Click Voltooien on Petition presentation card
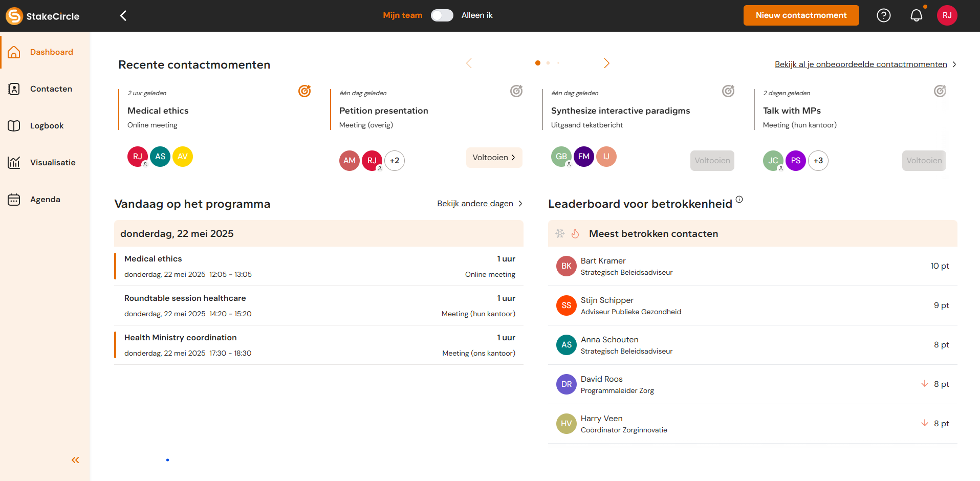Image resolution: width=980 pixels, height=481 pixels. coord(494,158)
